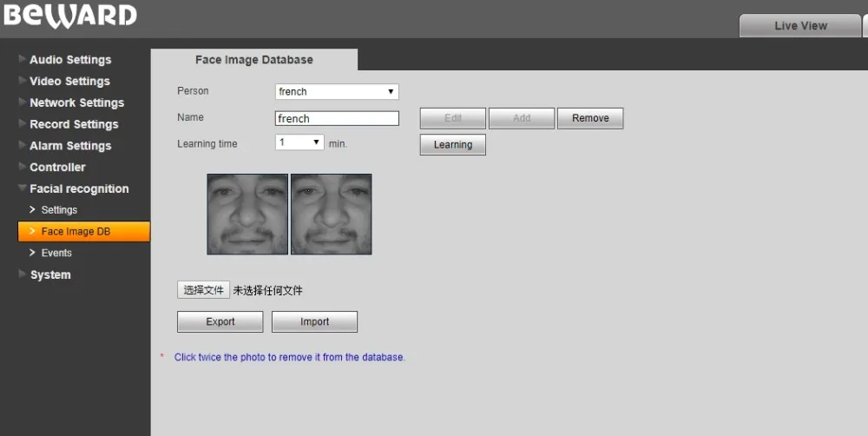Open the Person dropdown list
868x436 pixels.
(x=336, y=91)
